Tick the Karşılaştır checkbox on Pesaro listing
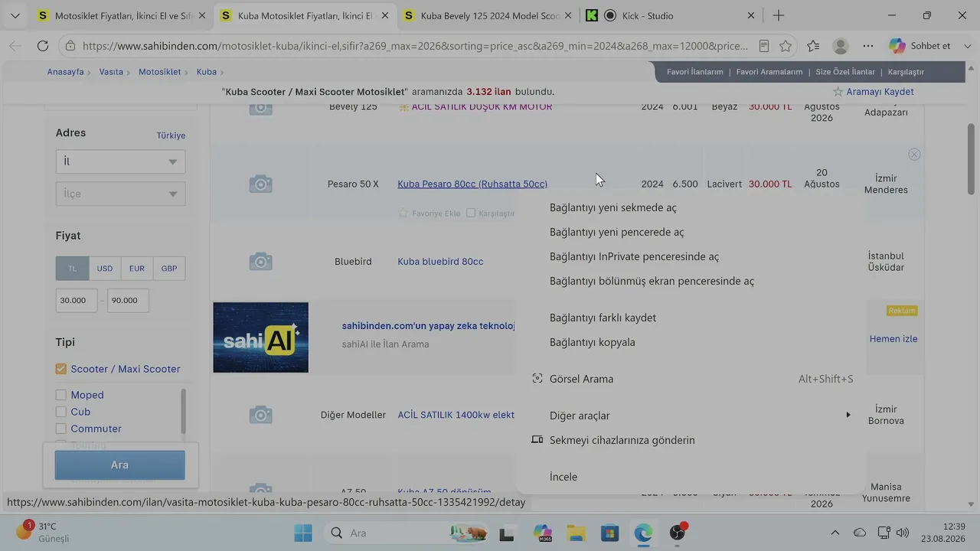 click(471, 213)
